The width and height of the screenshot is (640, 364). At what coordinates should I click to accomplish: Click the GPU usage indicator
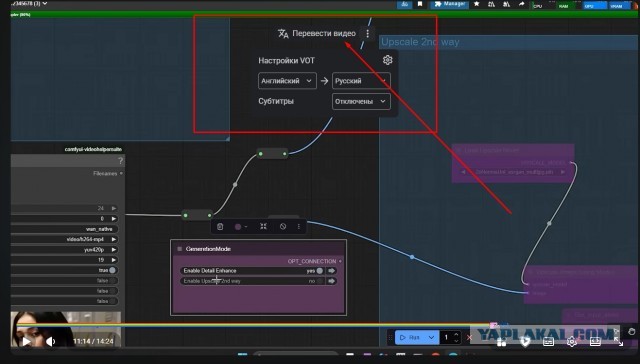[595, 5]
